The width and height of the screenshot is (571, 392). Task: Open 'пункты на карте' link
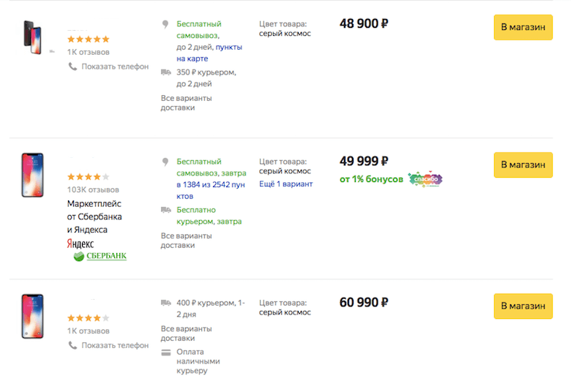(209, 53)
